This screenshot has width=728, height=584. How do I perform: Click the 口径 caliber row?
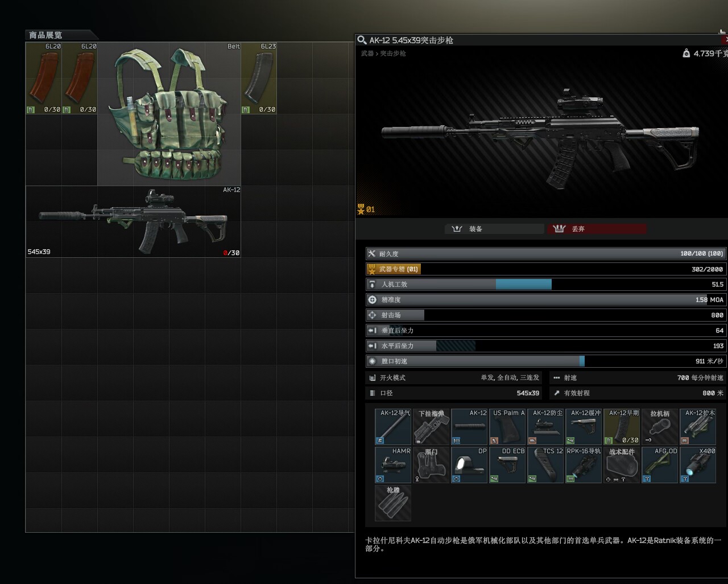click(454, 393)
